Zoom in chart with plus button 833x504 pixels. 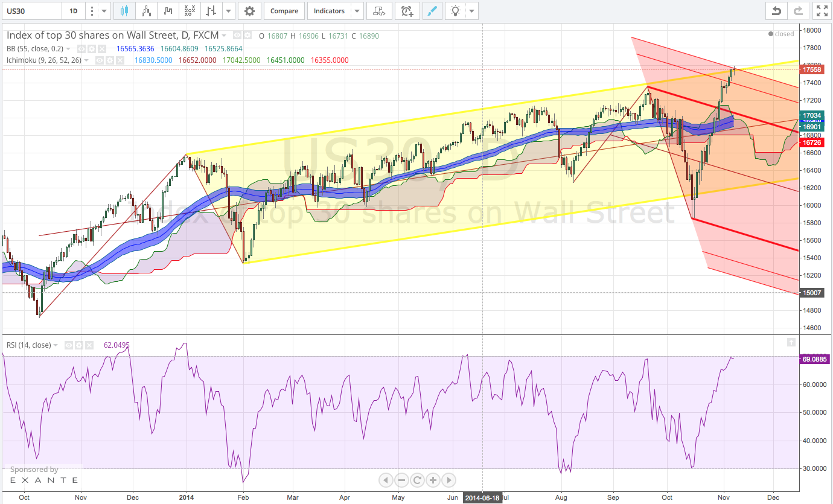click(x=433, y=480)
